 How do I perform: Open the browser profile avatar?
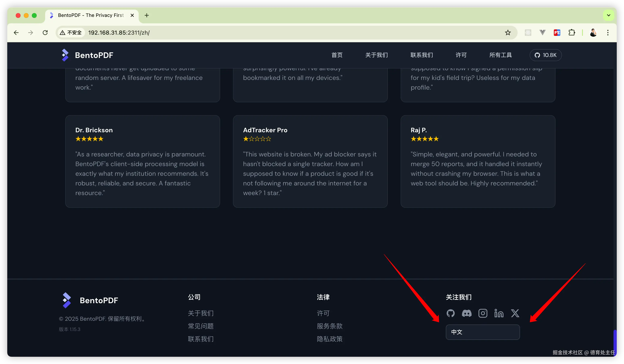click(x=593, y=33)
